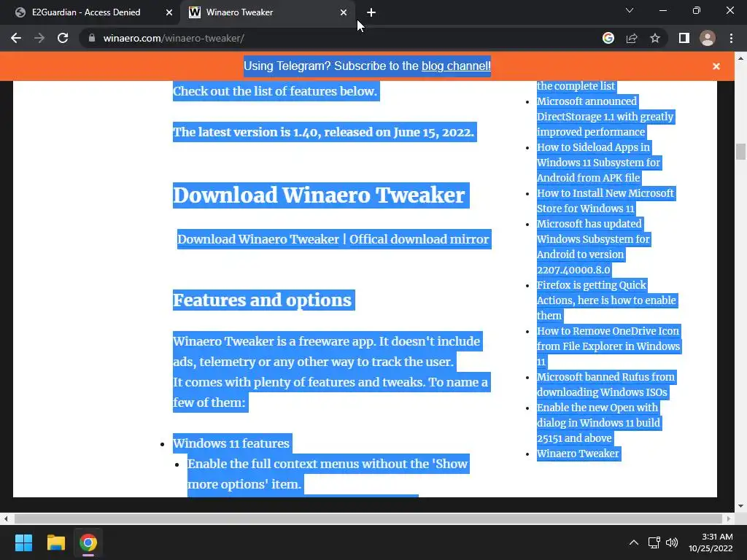The image size is (747, 560).
Task: Click the horizontal scrollbar left arrow
Action: pyautogui.click(x=6, y=518)
